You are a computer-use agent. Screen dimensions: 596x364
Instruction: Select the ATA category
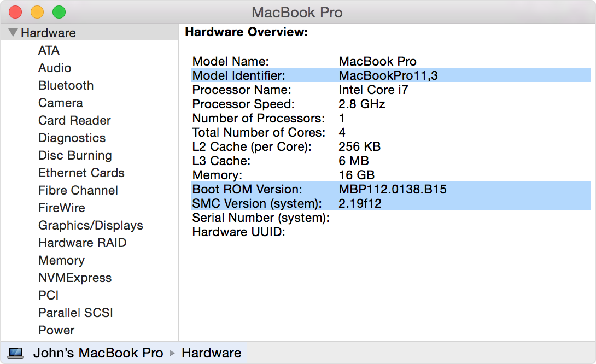[x=48, y=50]
